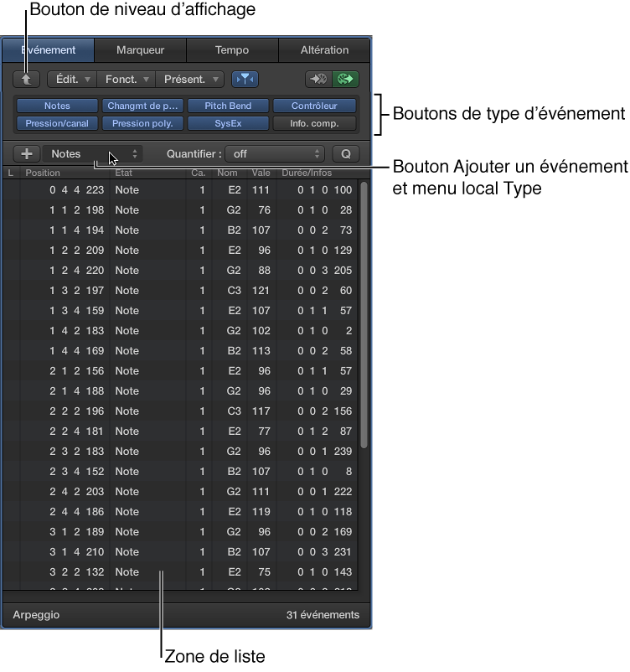This screenshot has width=630, height=672.
Task: Click the Ca. column header
Action: point(199,173)
